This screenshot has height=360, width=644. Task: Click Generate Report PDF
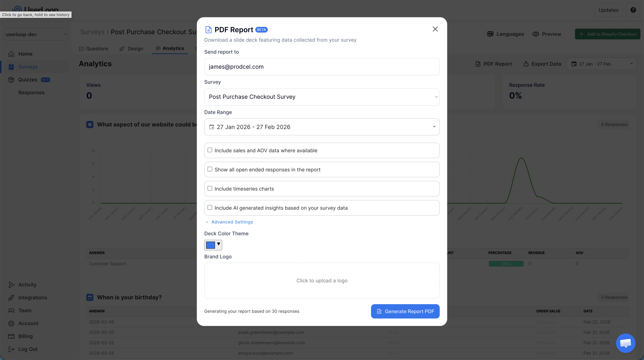tap(405, 311)
